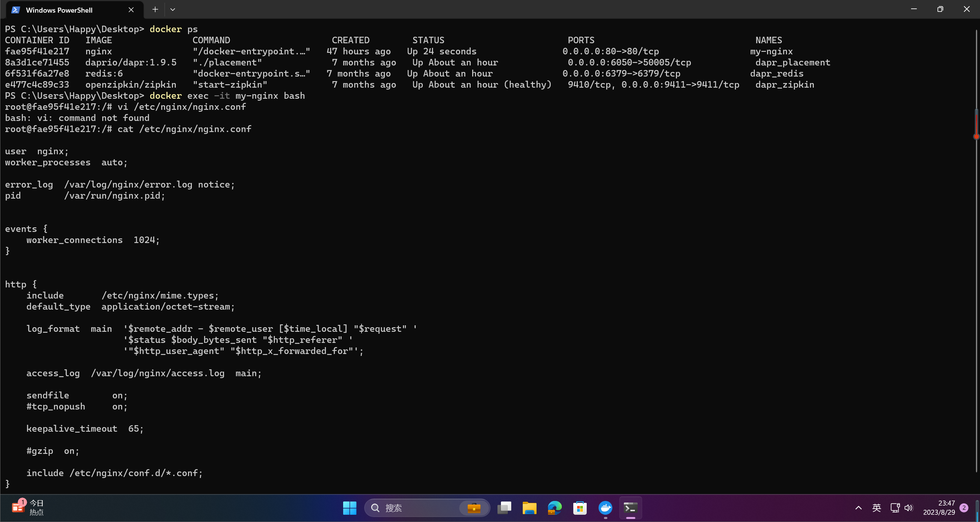Screen dimensions: 980x522
Task: Click the image name redis:6
Action: [x=104, y=73]
